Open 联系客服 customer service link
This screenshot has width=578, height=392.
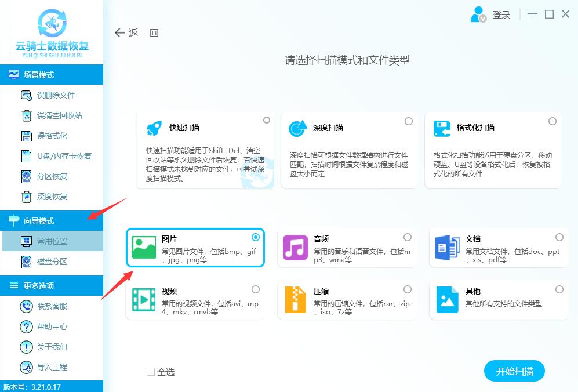click(52, 306)
